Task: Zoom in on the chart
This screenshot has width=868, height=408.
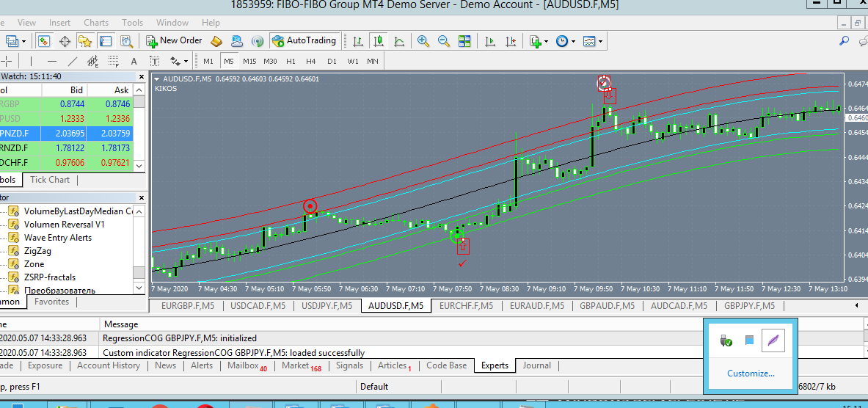Action: (x=423, y=41)
